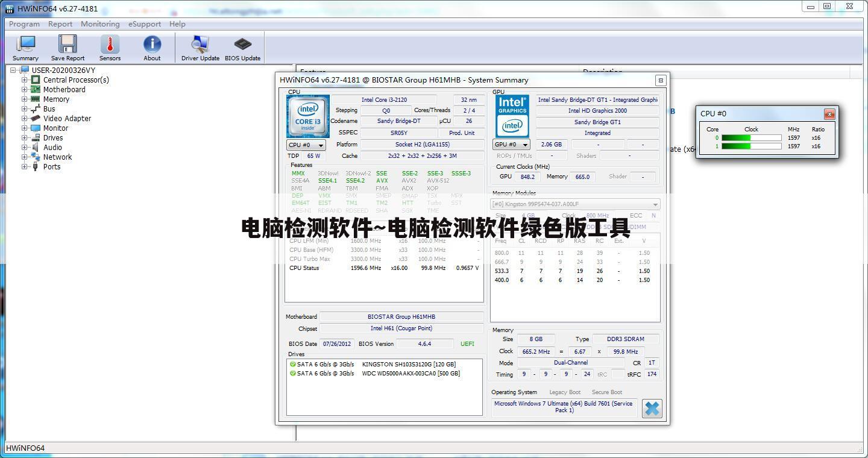Click the CPU Status row
The width and height of the screenshot is (868, 458).
(384, 268)
